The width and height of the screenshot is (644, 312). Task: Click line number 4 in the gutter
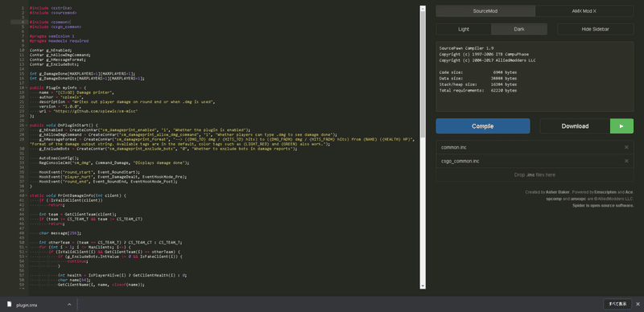pyautogui.click(x=24, y=22)
